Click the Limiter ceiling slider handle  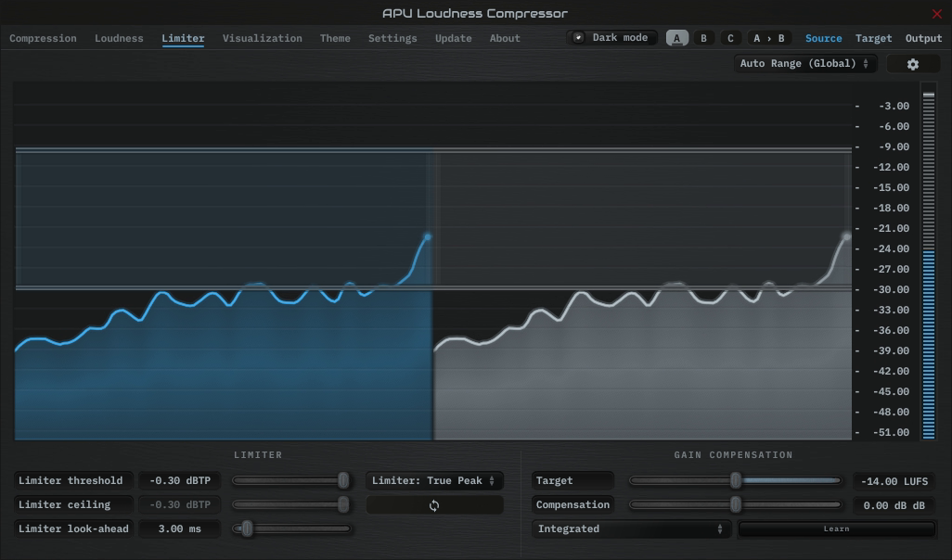click(x=343, y=504)
